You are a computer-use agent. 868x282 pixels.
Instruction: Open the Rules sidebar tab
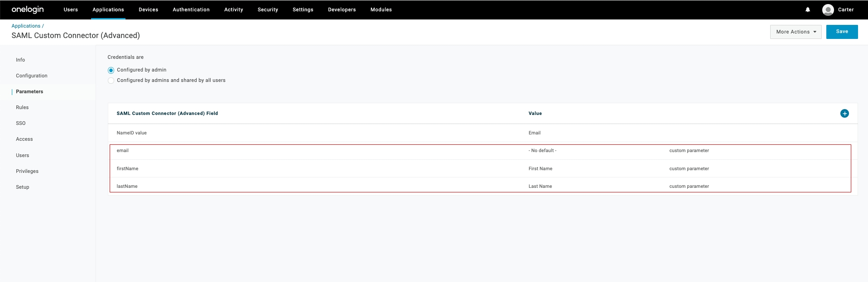pyautogui.click(x=22, y=107)
